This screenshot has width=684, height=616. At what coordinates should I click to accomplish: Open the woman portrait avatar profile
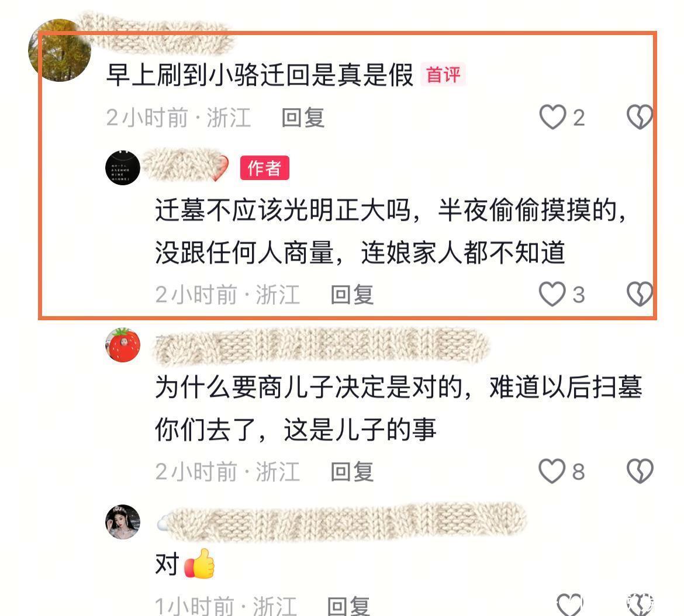click(123, 522)
